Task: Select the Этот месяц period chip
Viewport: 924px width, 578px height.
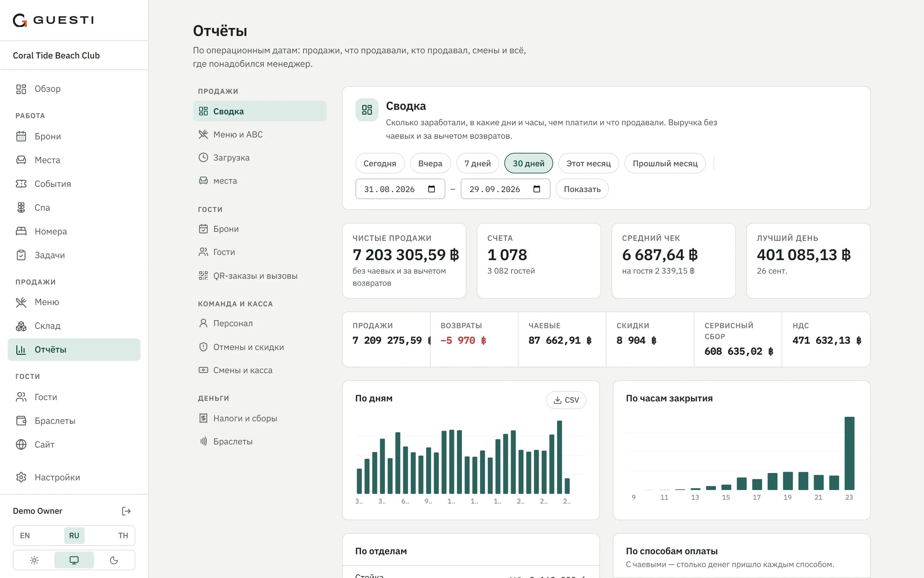Action: tap(588, 163)
